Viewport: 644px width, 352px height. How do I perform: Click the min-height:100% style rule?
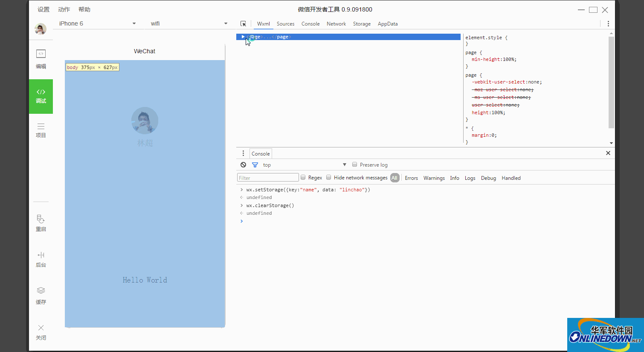494,59
